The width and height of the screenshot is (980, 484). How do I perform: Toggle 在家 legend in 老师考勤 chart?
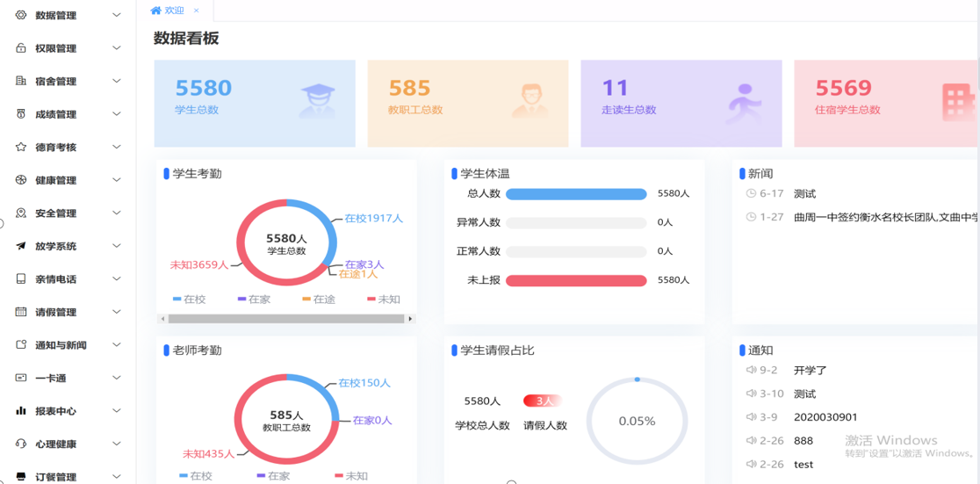[273, 476]
